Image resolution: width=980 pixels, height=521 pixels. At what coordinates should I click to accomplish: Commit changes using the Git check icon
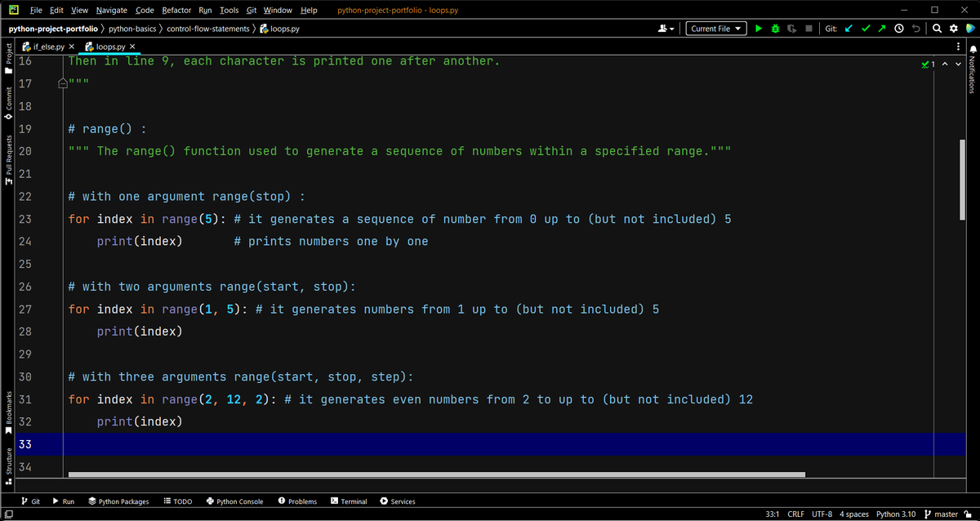coord(866,28)
